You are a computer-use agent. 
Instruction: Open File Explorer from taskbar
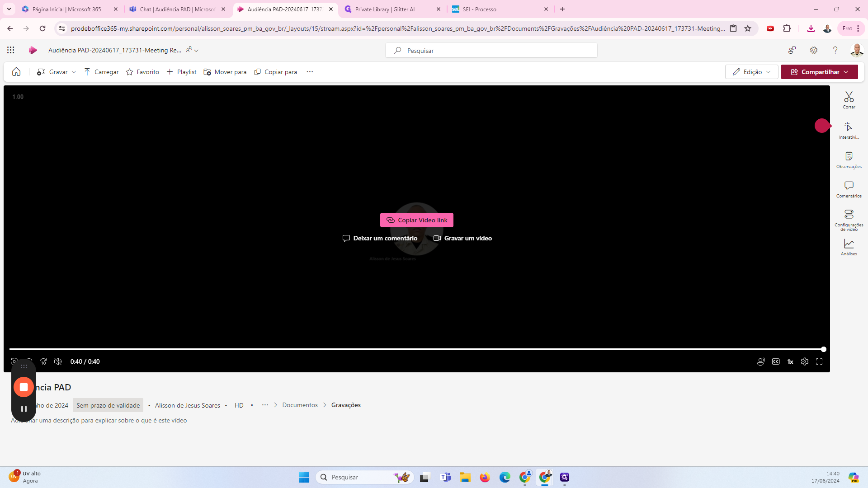pyautogui.click(x=465, y=477)
